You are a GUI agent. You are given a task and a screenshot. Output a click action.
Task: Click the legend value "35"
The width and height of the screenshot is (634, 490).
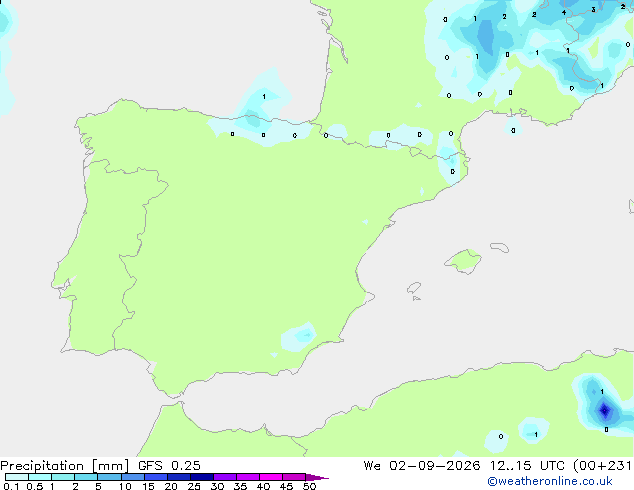click(240, 486)
